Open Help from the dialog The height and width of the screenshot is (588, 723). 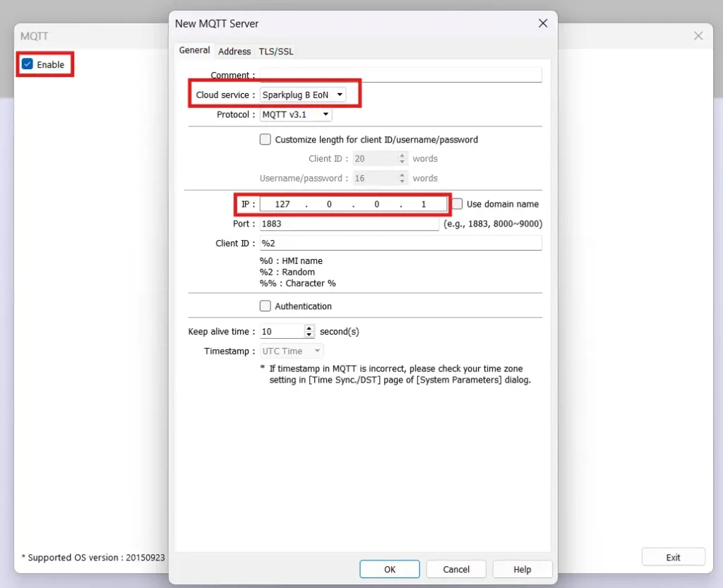click(522, 569)
